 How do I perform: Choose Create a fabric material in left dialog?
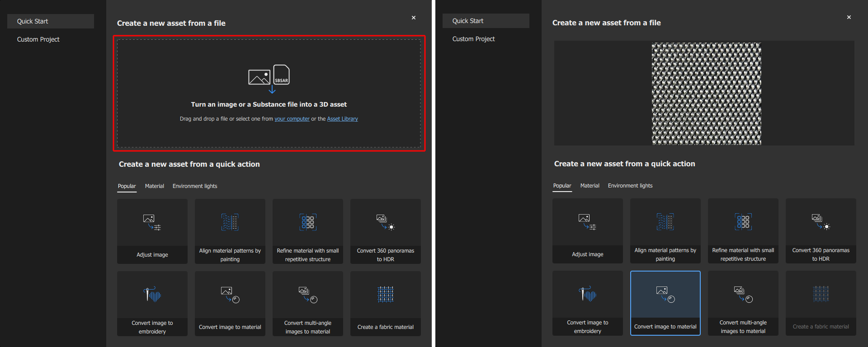(385, 303)
